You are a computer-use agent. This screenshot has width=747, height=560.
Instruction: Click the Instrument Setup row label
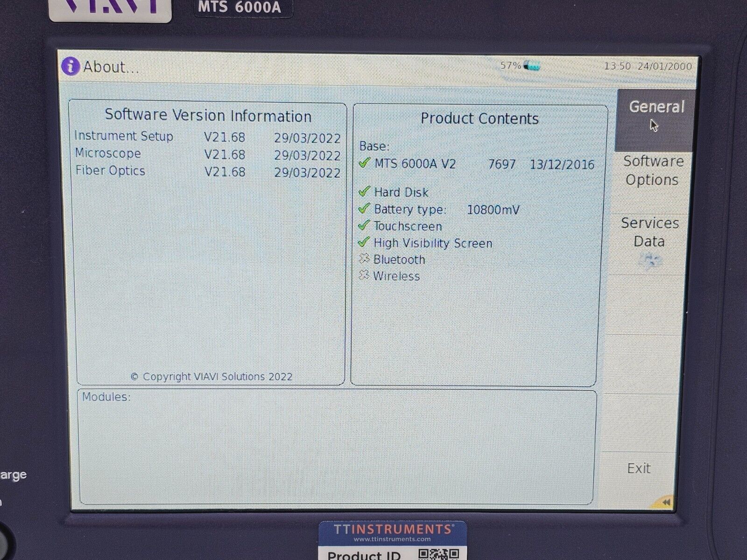coord(124,136)
